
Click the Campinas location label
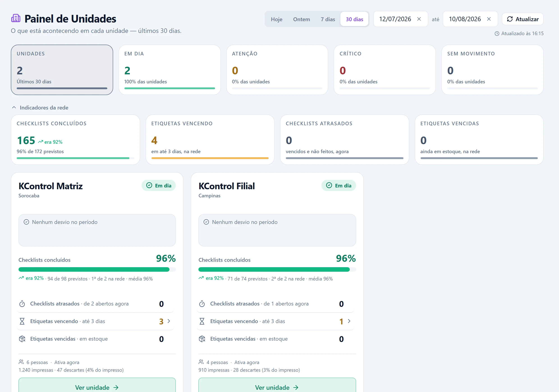[x=209, y=196]
